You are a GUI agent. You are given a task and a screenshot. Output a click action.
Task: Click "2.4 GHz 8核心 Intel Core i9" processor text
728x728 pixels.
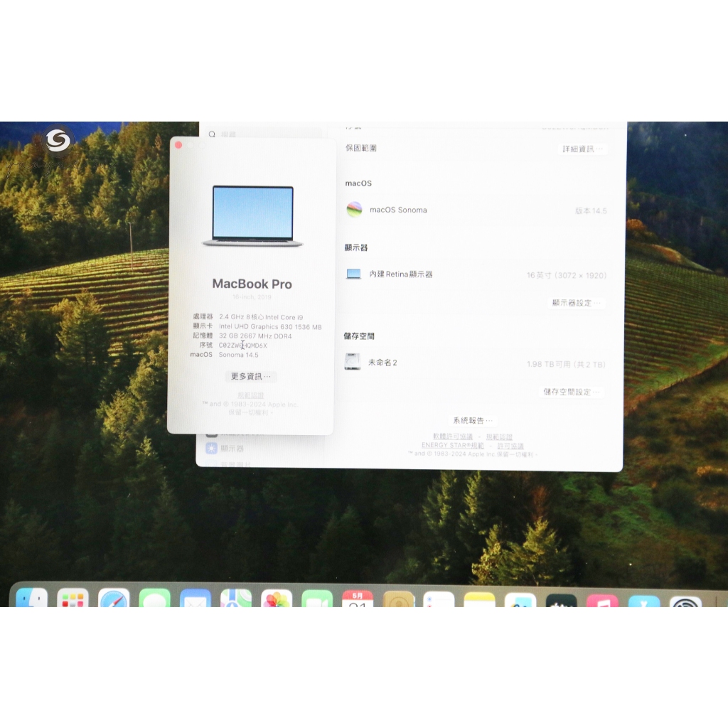coord(261,317)
